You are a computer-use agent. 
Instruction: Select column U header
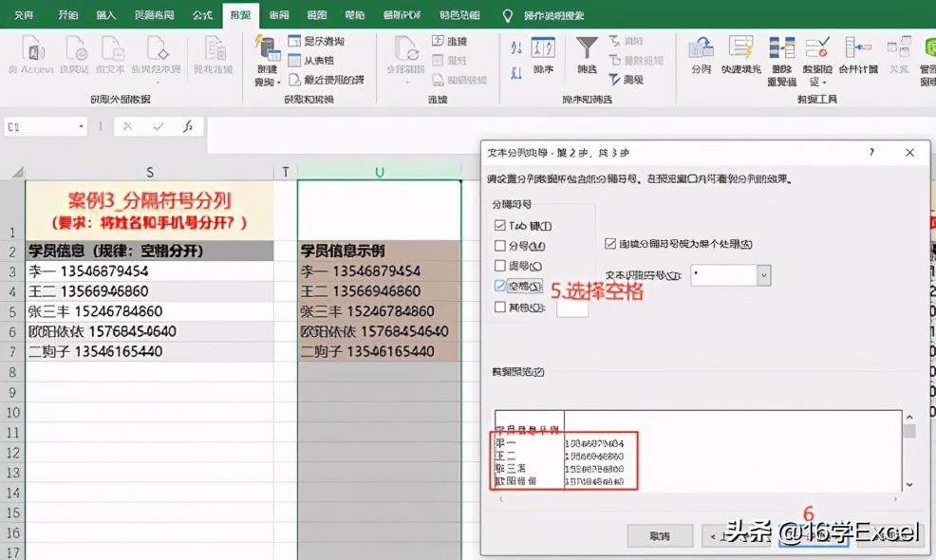click(379, 172)
